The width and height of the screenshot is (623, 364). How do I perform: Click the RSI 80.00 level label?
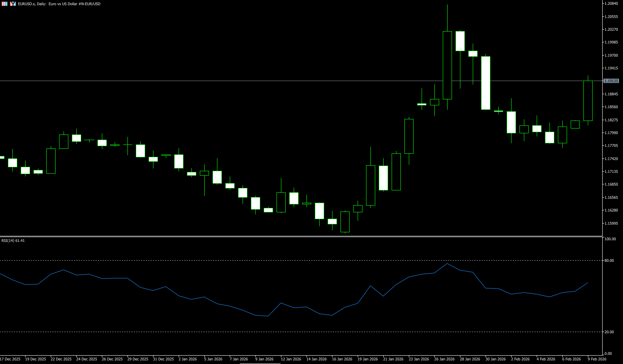(609, 261)
